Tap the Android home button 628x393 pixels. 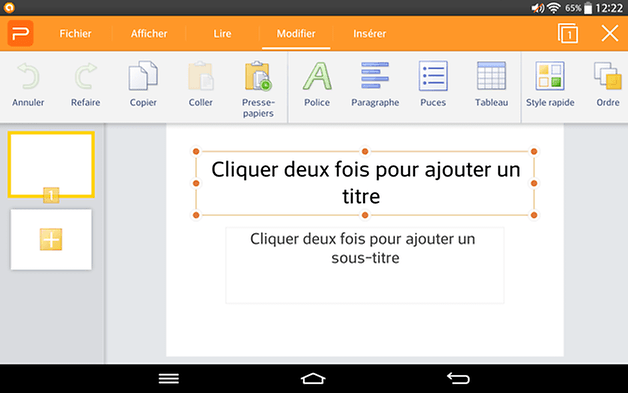pos(313,379)
